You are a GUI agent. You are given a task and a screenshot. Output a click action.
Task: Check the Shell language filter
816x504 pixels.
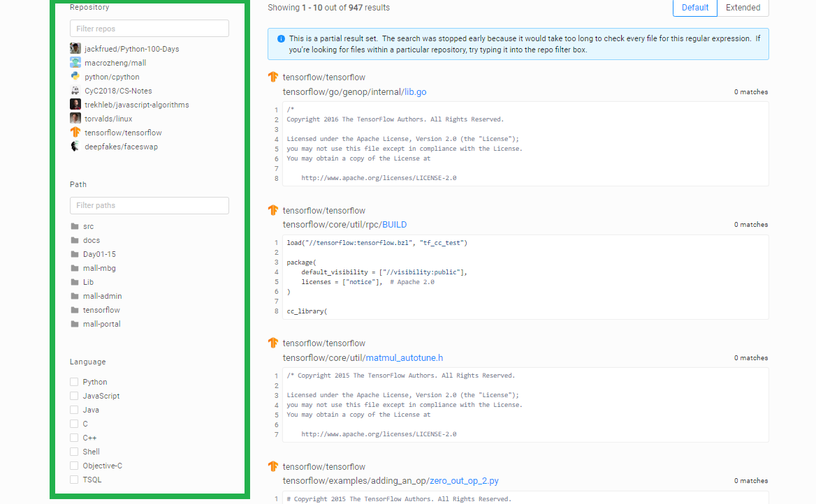pos(74,452)
